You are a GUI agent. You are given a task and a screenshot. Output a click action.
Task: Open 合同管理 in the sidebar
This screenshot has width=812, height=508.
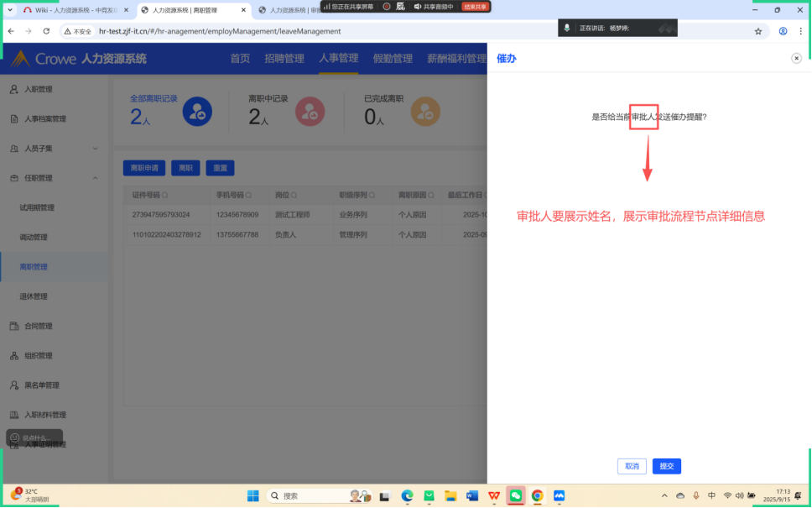point(54,326)
